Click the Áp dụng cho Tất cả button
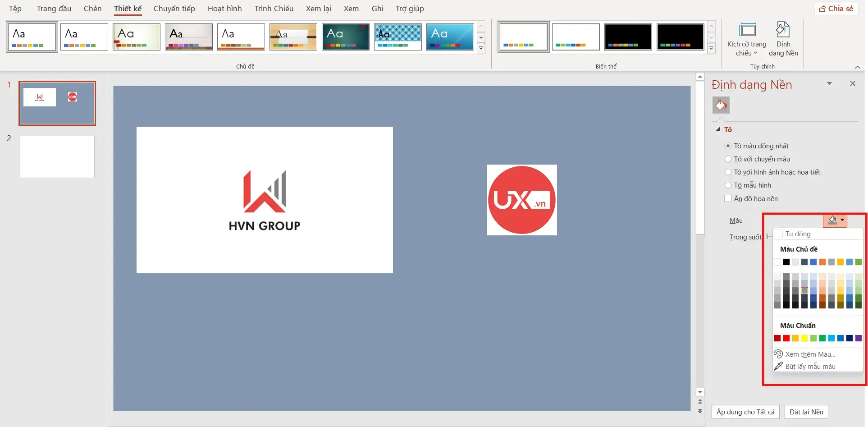 pyautogui.click(x=745, y=412)
